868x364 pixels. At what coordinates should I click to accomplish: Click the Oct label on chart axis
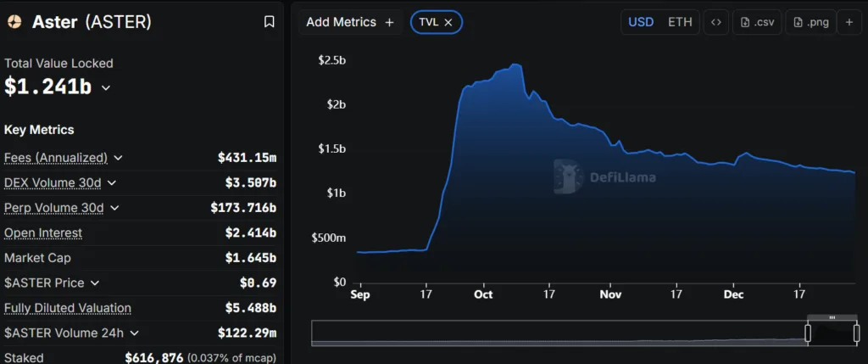click(483, 294)
